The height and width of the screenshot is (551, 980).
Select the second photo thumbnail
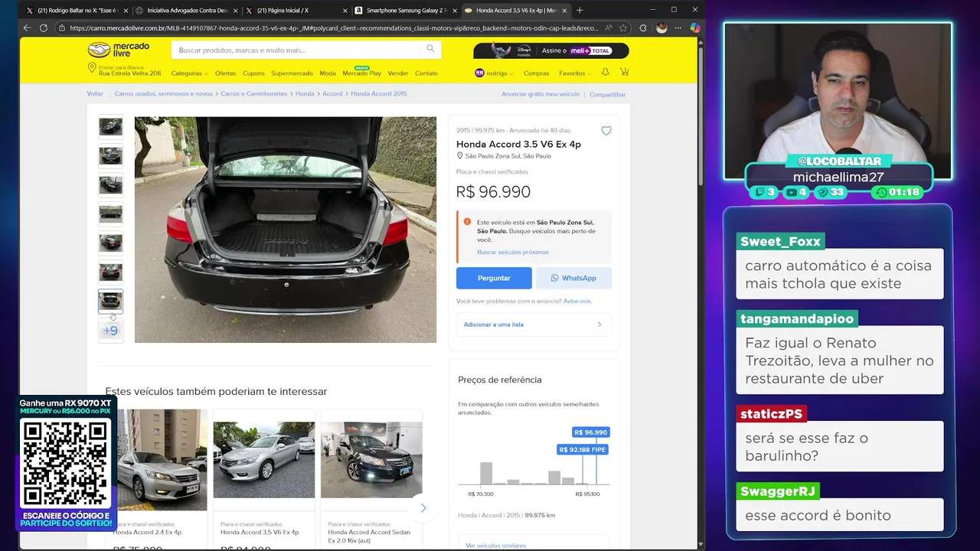(110, 156)
